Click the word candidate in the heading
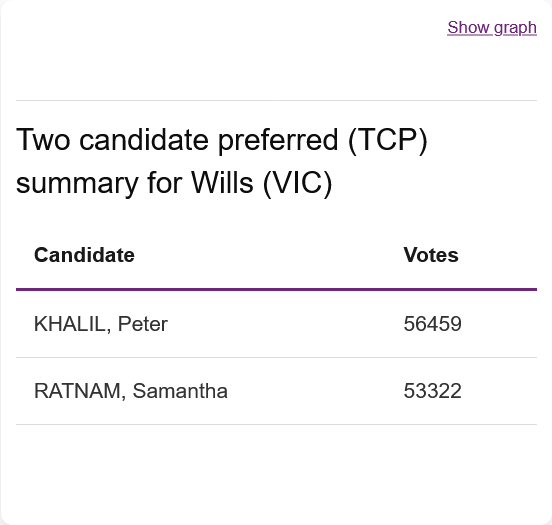 [144, 140]
